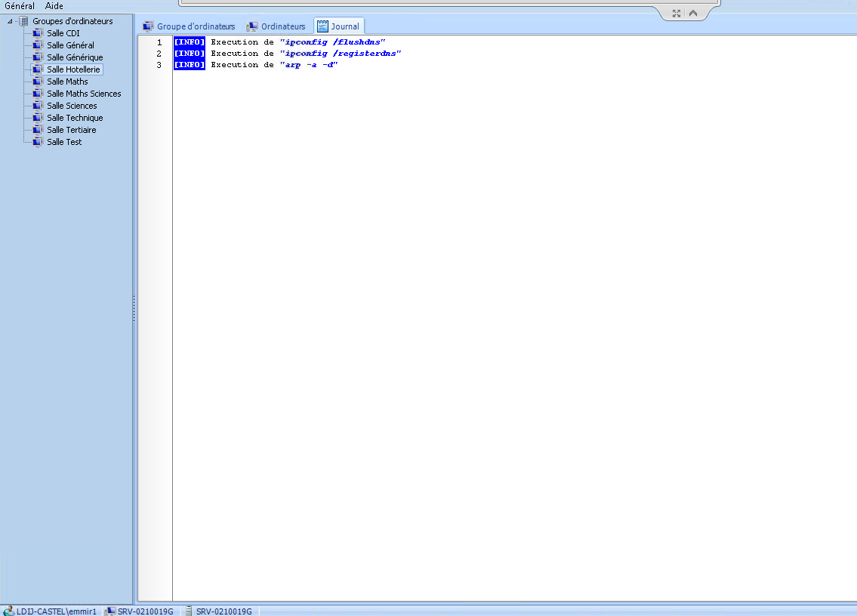Select the Salle Générique group
857x616 pixels.
click(x=75, y=57)
